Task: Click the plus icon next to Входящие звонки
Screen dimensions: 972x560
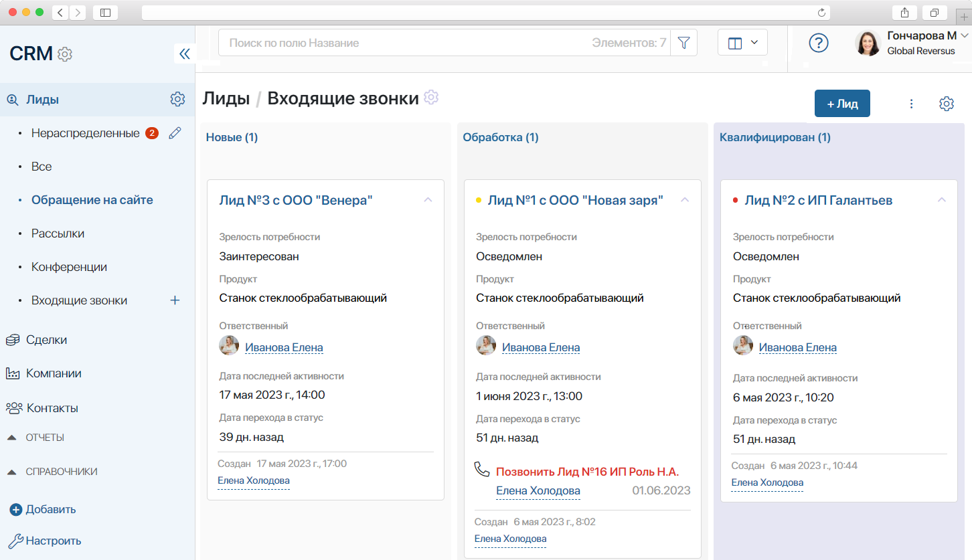Action: 175,300
